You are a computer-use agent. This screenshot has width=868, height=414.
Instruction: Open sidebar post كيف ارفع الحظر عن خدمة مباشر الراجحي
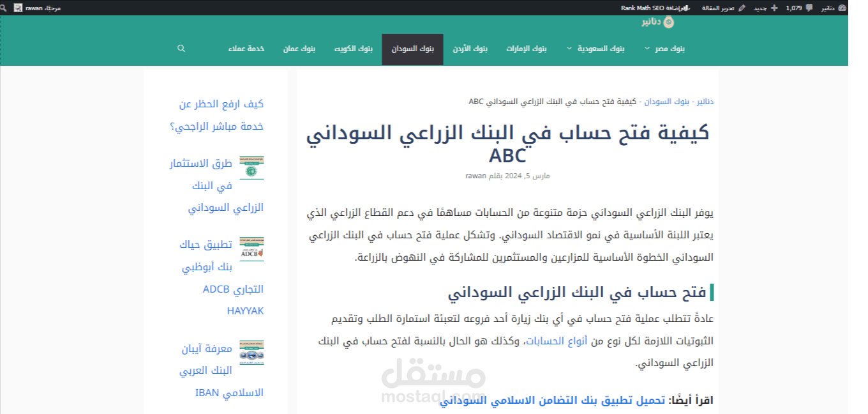pyautogui.click(x=217, y=115)
